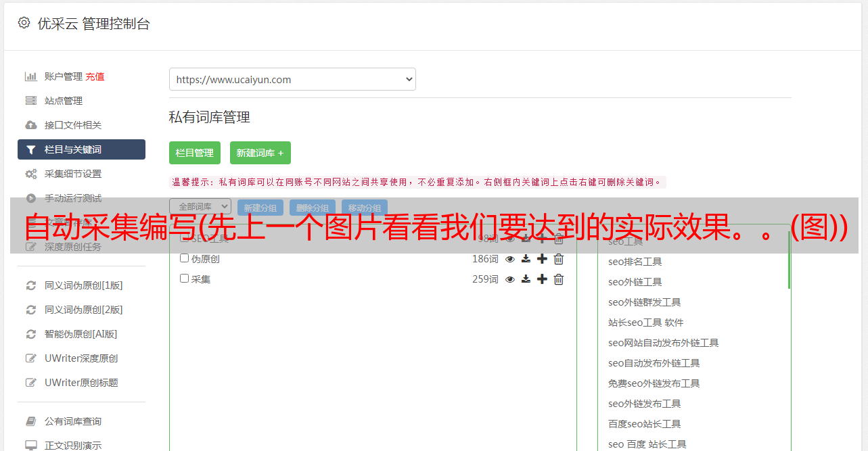Screen dimensions: 868x451
Task: Go to 接口文件相关 page
Action: pyautogui.click(x=73, y=125)
